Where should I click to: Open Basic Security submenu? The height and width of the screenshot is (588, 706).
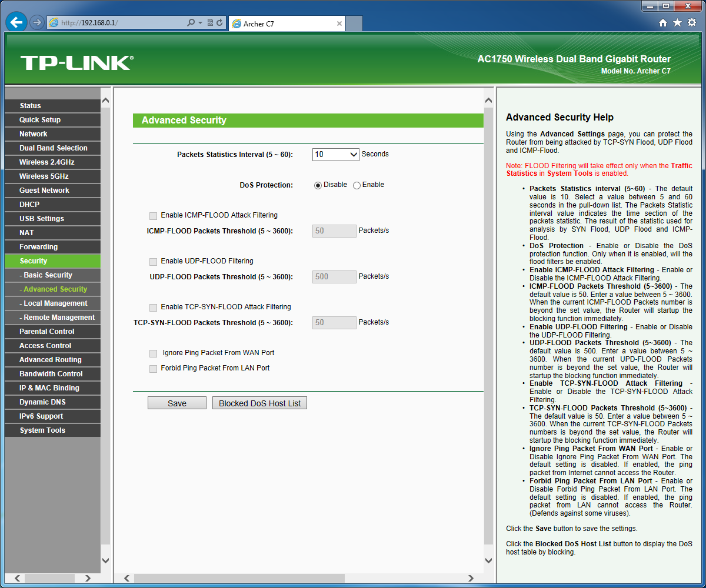(52, 275)
